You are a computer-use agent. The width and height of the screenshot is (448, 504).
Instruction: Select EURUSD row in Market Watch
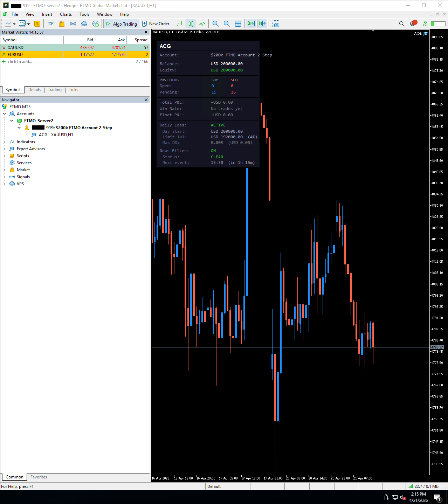(x=75, y=55)
